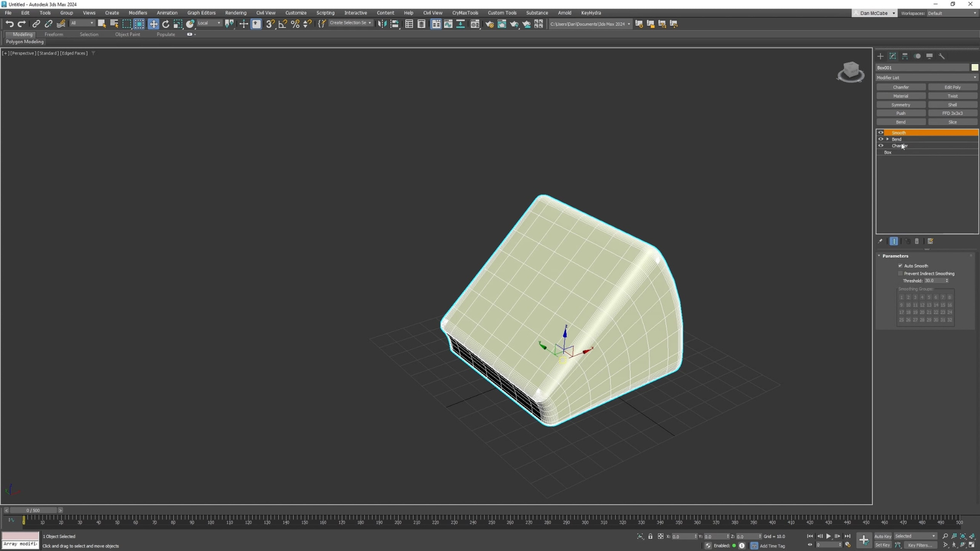Click the Undo arrow icon
The height and width of the screenshot is (551, 980).
[9, 24]
